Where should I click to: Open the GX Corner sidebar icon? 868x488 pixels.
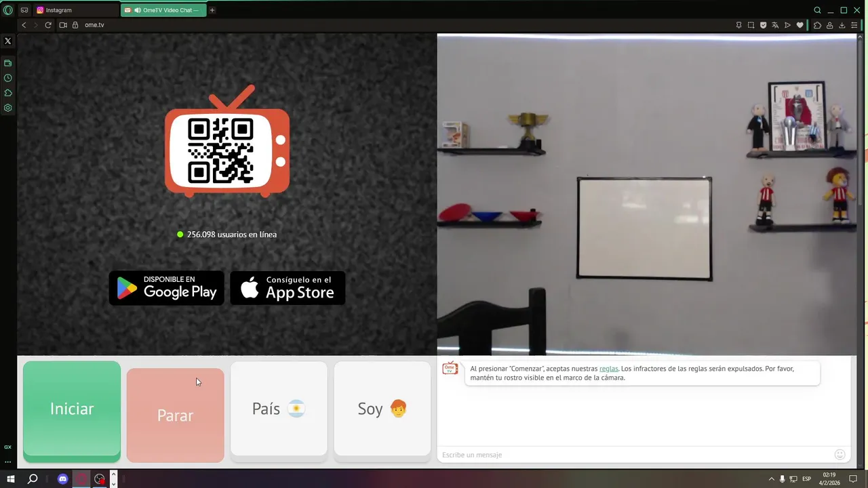[x=8, y=63]
